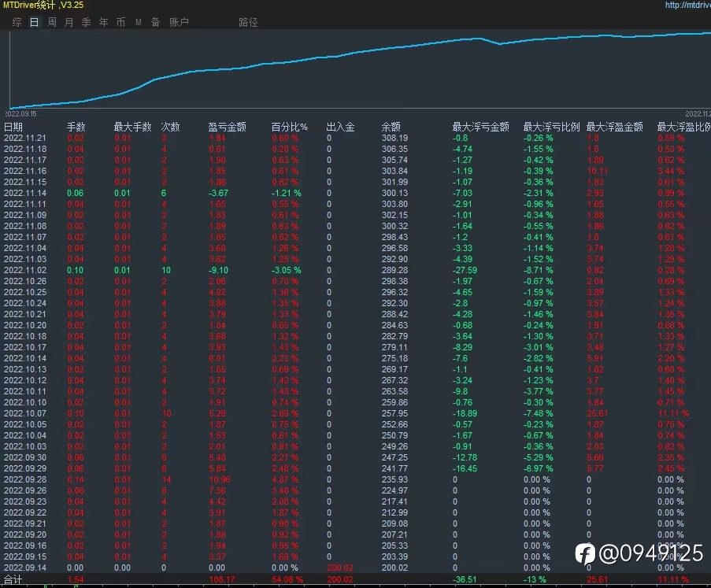Click the 4.87 % percentage cell
This screenshot has height=588, width=711.
click(285, 479)
